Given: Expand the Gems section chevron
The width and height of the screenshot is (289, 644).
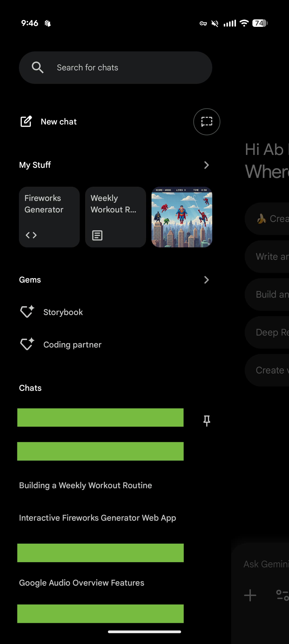Looking at the screenshot, I should tap(206, 280).
